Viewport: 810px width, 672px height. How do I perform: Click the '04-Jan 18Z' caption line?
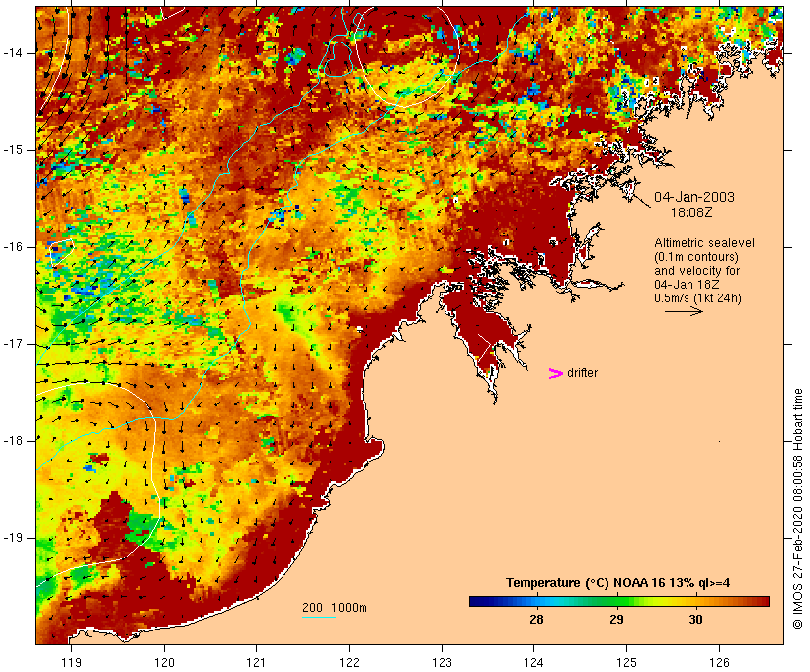click(x=687, y=285)
